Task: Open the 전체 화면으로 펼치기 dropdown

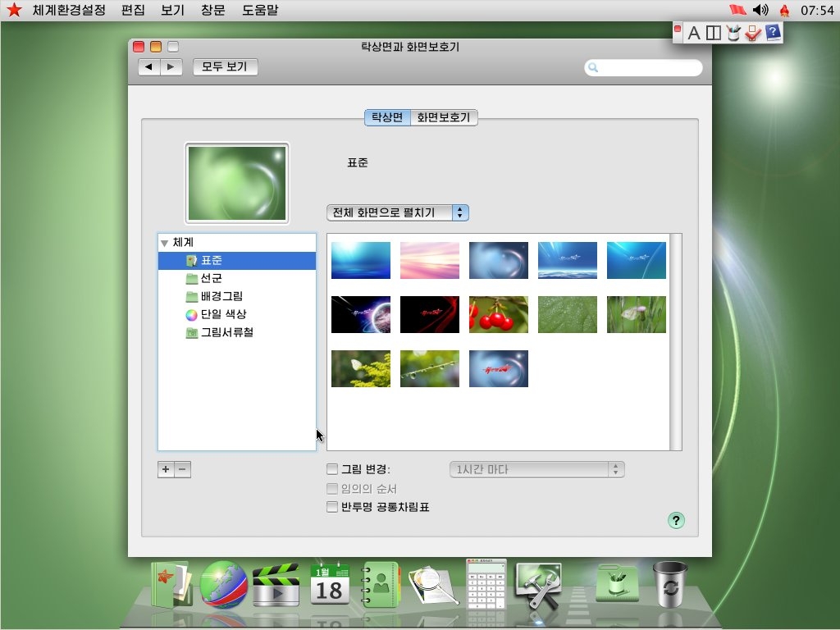Action: [x=398, y=212]
